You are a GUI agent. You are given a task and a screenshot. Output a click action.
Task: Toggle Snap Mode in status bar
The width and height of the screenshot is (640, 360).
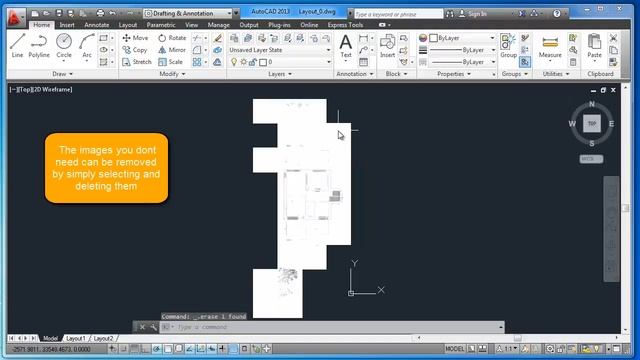point(123,349)
